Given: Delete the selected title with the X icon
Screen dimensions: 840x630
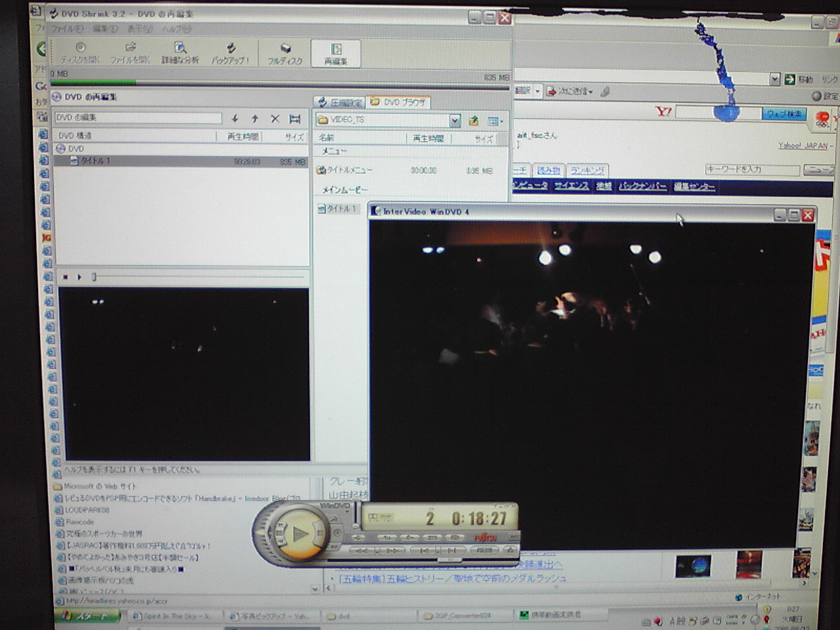Looking at the screenshot, I should click(x=275, y=119).
